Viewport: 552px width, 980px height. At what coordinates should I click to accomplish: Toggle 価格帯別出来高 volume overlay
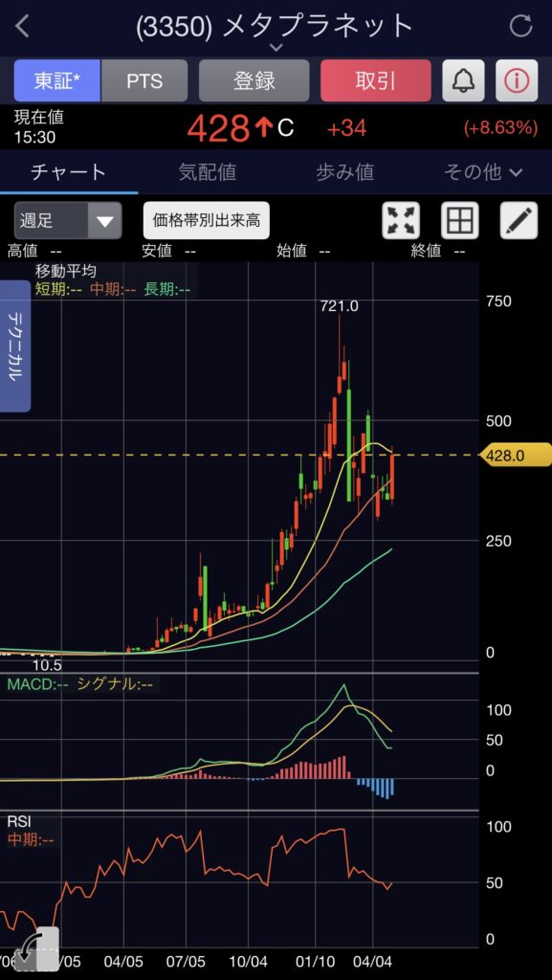207,221
